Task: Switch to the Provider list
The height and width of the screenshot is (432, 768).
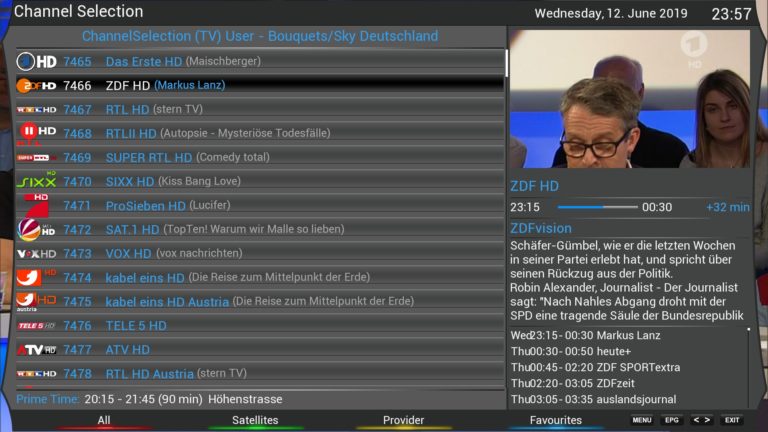Action: click(x=403, y=420)
